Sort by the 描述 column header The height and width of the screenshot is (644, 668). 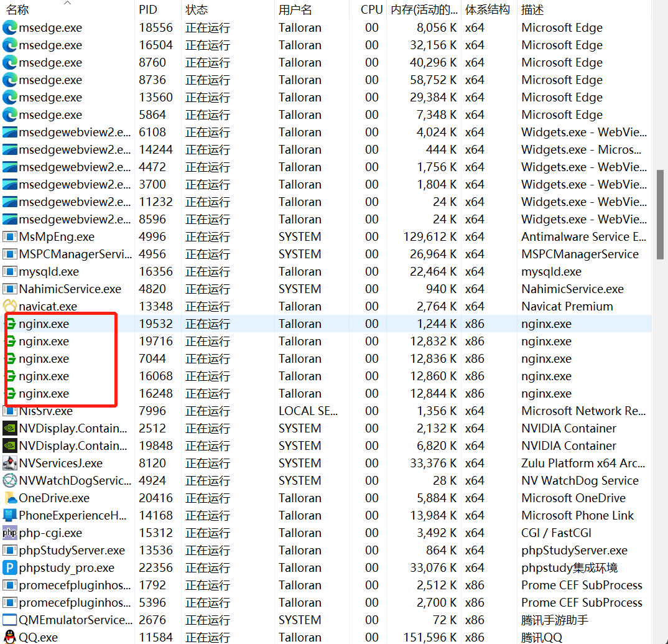point(532,10)
